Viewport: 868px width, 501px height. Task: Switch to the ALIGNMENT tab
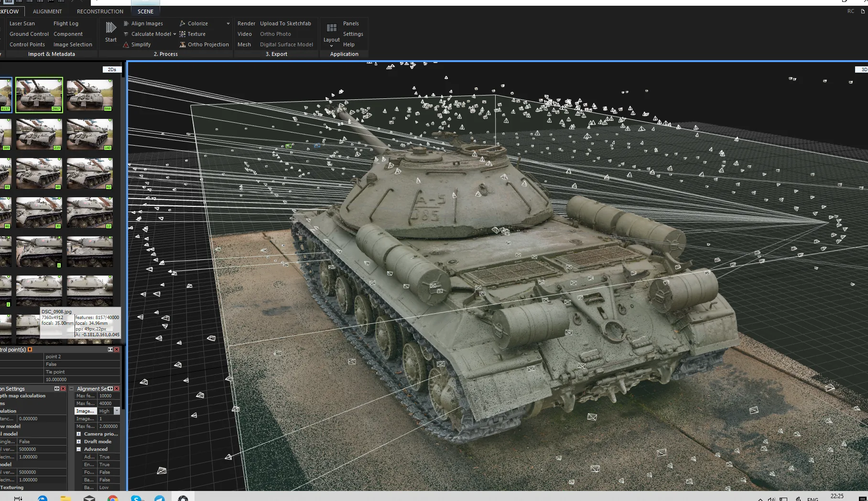47,11
